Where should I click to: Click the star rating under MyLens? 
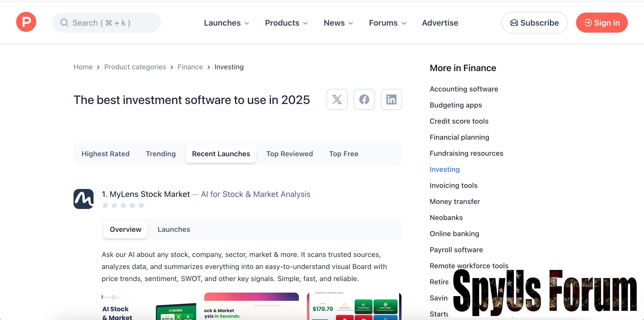tap(123, 205)
